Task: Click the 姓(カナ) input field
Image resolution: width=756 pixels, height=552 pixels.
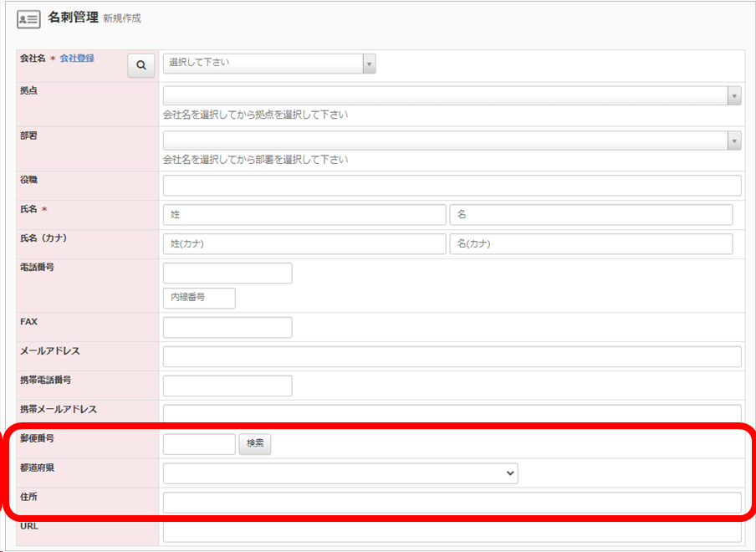Action: (x=304, y=244)
